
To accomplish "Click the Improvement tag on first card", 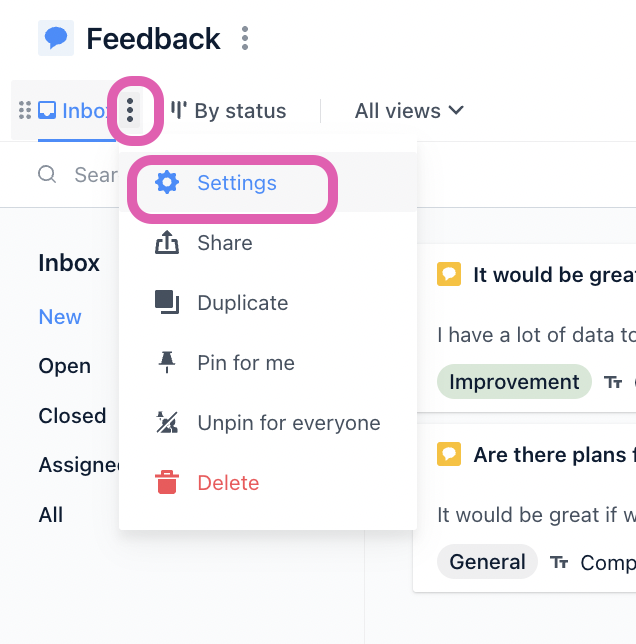I will [514, 382].
